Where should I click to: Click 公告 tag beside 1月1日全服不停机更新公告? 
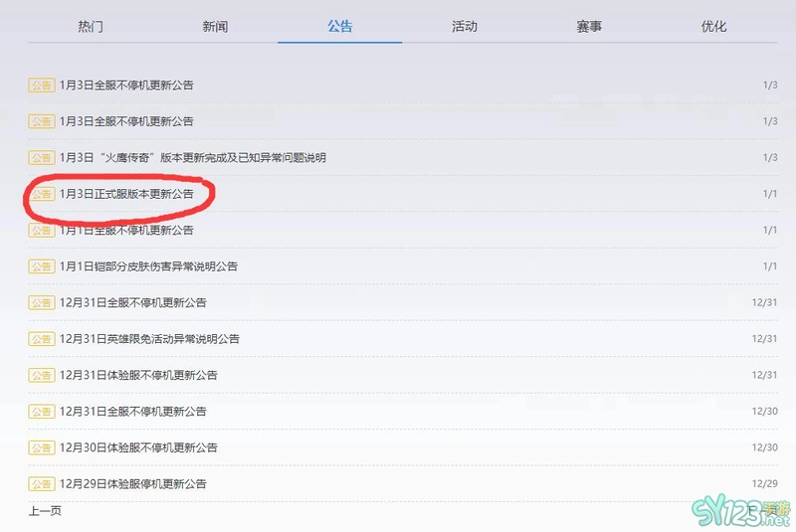[x=42, y=231]
